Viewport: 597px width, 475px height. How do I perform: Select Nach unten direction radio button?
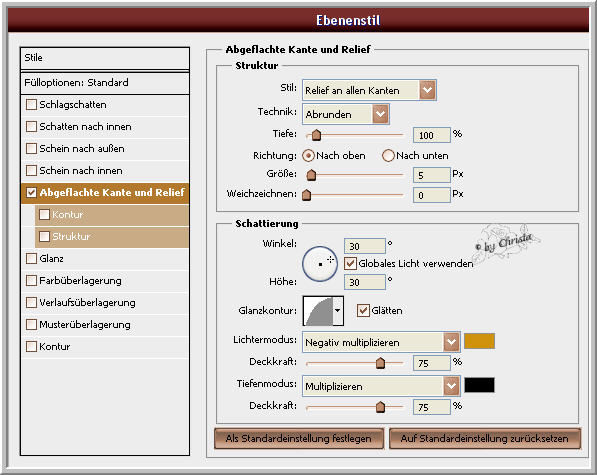[388, 156]
